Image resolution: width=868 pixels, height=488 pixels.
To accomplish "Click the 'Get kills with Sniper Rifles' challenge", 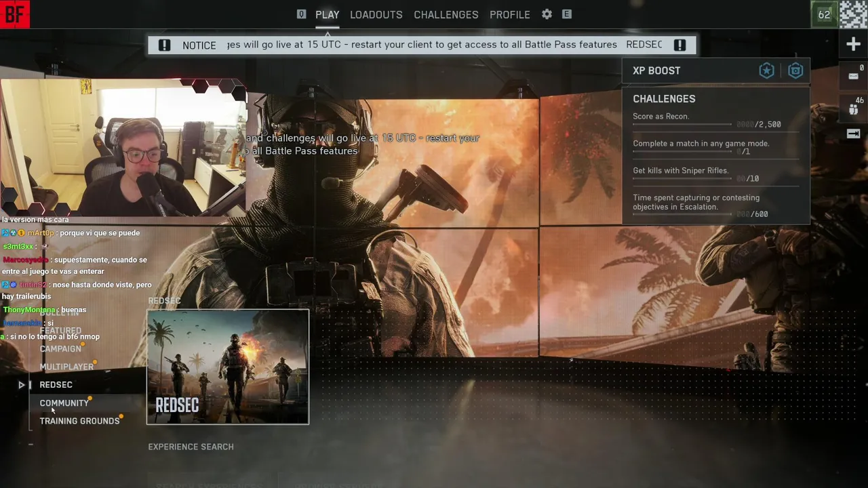I will pos(680,171).
